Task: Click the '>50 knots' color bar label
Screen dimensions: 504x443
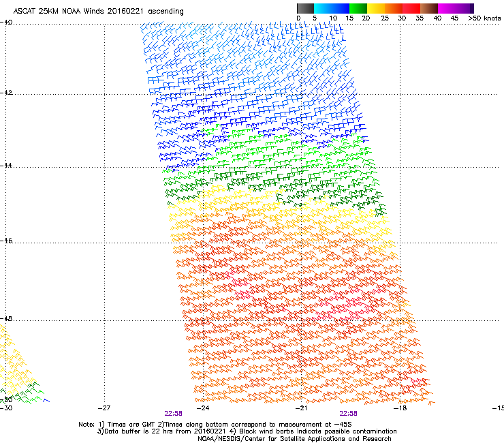Action: [484, 18]
